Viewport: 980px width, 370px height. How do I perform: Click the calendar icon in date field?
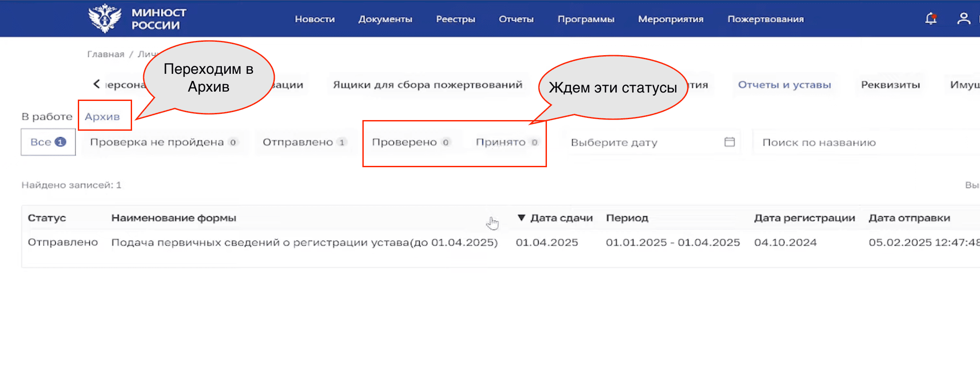[x=729, y=142]
